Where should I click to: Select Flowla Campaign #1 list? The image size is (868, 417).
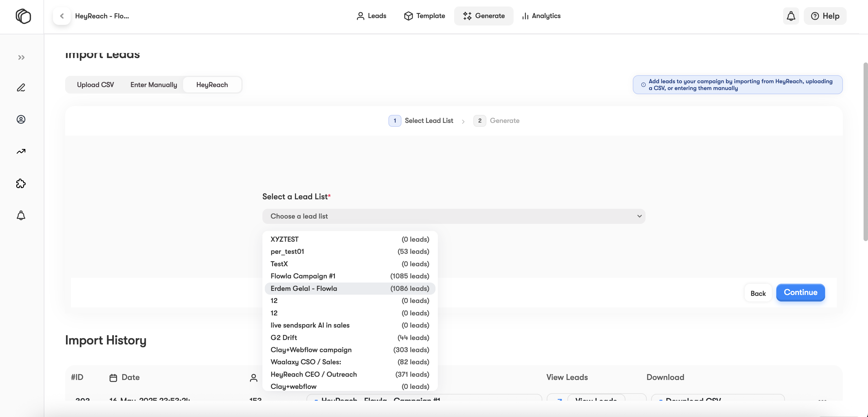pyautogui.click(x=350, y=276)
